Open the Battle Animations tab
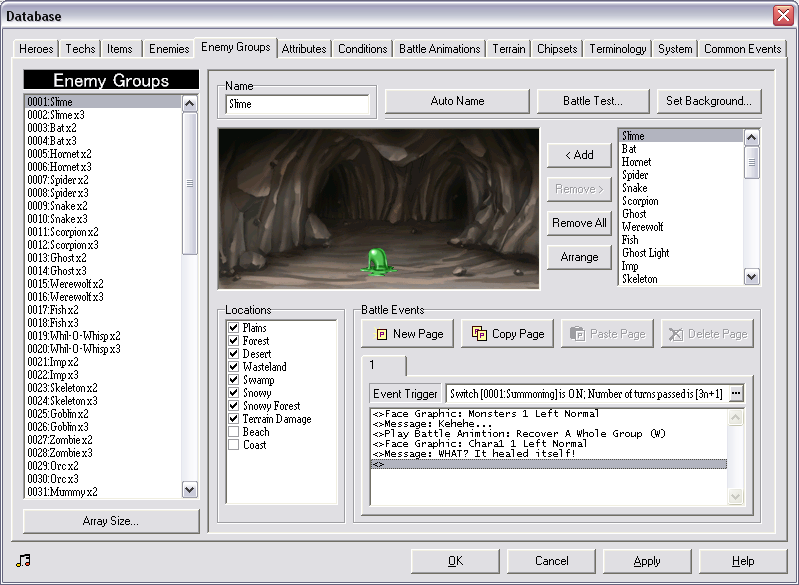Image resolution: width=799 pixels, height=585 pixels. coord(439,49)
